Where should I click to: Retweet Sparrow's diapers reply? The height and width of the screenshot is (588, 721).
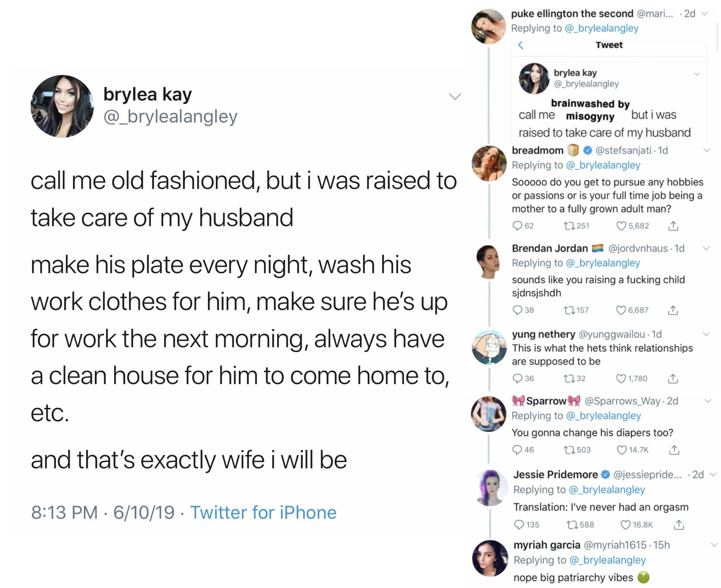569,450
